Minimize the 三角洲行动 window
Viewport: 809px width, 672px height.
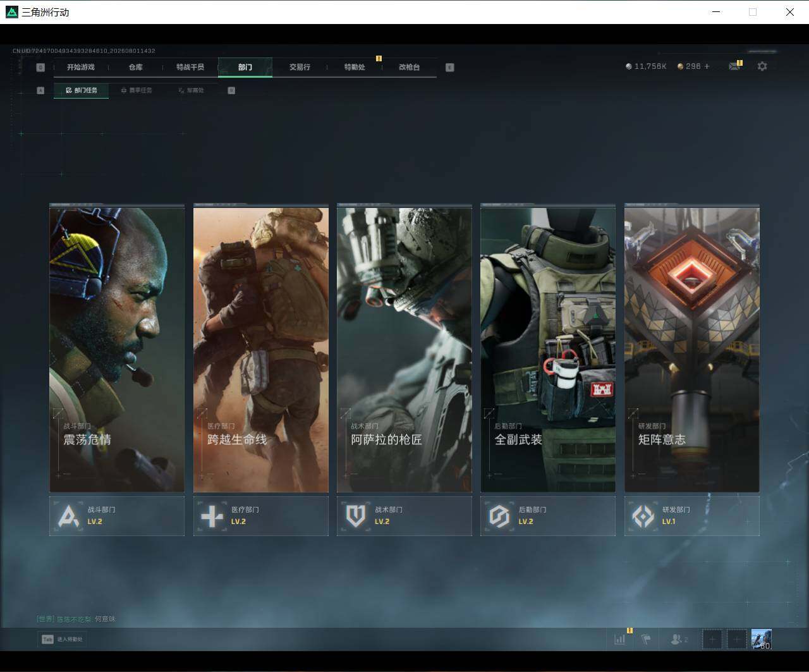[x=715, y=12]
